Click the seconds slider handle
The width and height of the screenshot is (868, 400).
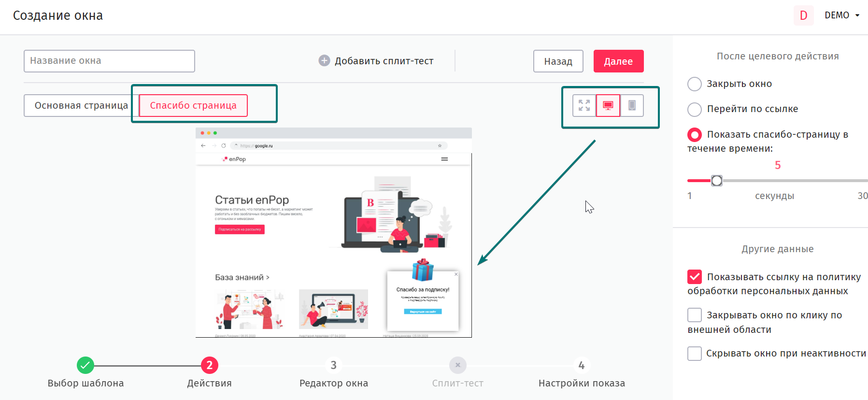click(717, 181)
